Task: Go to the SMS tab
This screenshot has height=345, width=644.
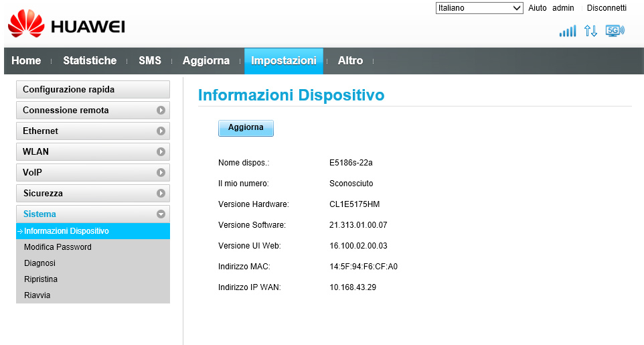Action: [x=150, y=61]
